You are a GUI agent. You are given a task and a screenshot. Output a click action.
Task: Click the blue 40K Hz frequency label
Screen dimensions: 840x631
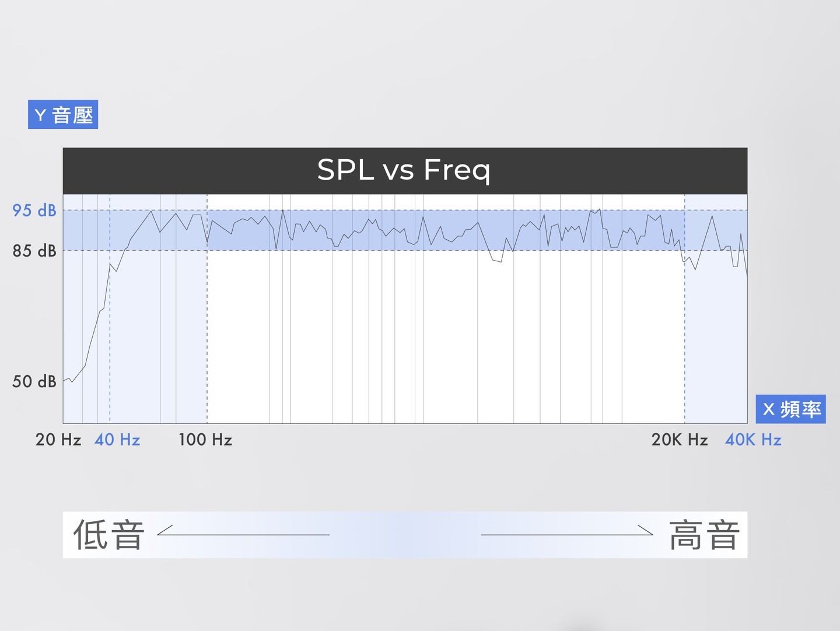[753, 440]
